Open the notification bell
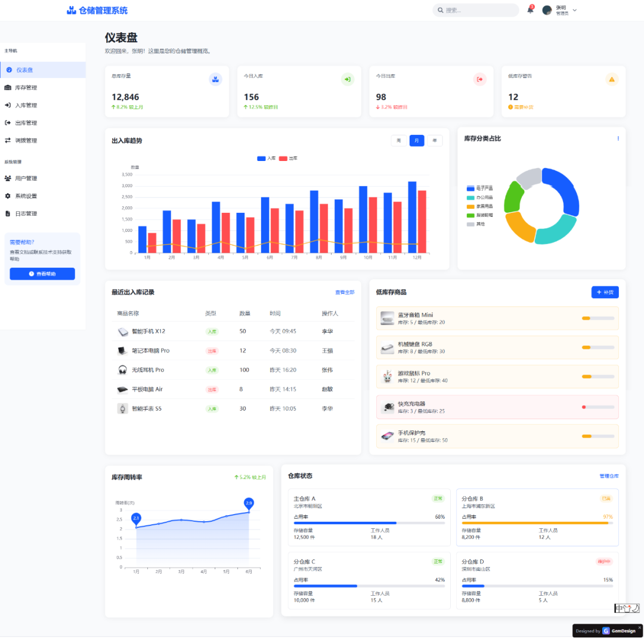The width and height of the screenshot is (644, 644). coord(530,10)
